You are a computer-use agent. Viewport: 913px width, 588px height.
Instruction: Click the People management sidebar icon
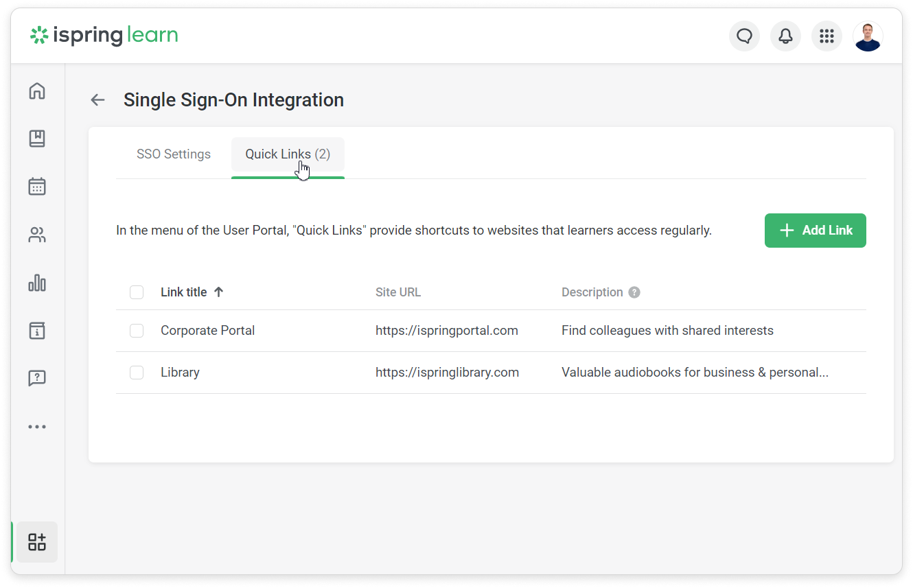point(37,234)
